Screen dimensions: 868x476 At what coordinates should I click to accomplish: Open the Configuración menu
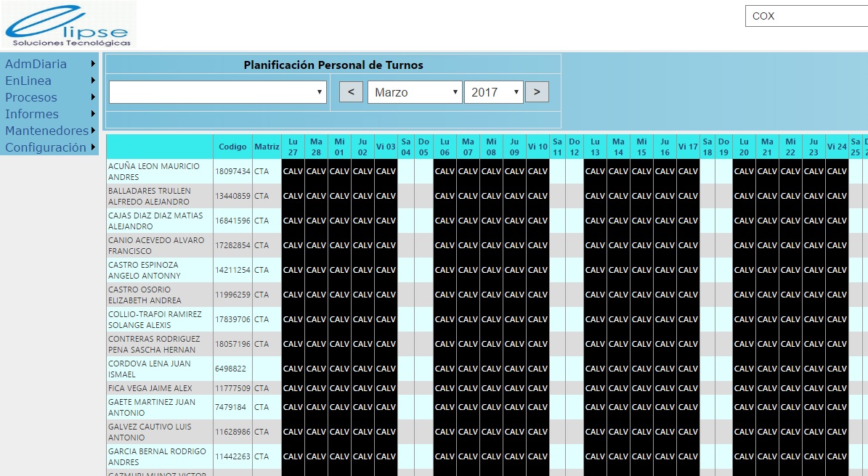pos(45,147)
